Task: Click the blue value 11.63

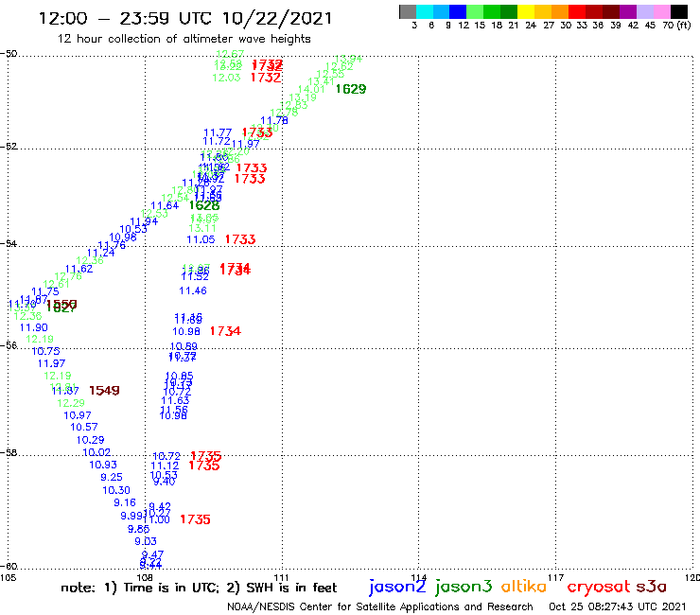Action: click(175, 400)
